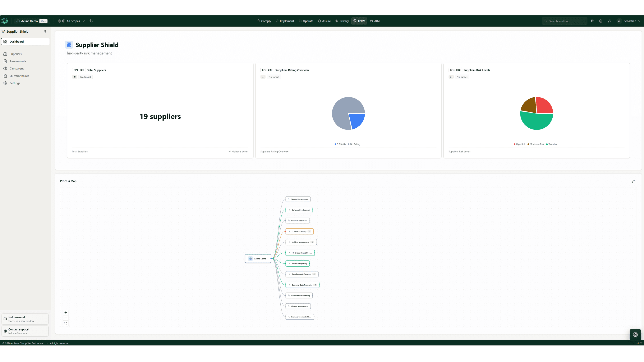644x362 pixels.
Task: Select the Vendor Management process node
Action: click(298, 199)
